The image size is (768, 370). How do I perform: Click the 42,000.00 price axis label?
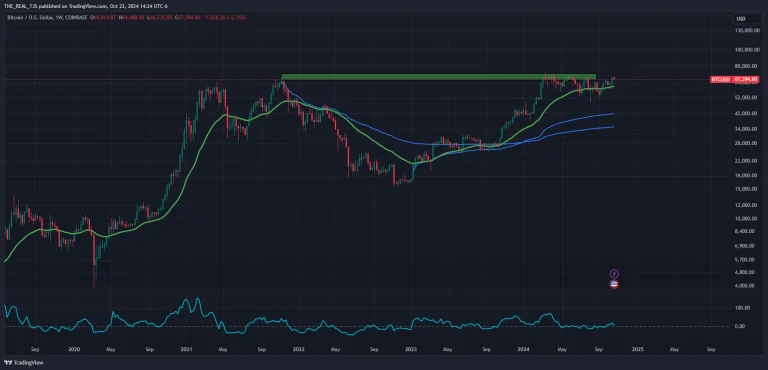coord(747,114)
